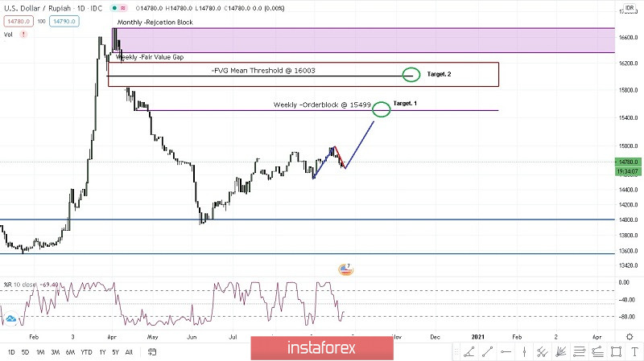The width and height of the screenshot is (644, 361).
Task: Click the Vol indicator label
Action: click(x=8, y=35)
